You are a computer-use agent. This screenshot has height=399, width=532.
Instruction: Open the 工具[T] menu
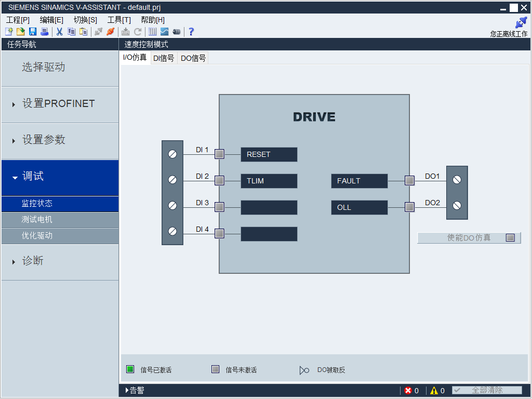click(x=119, y=20)
